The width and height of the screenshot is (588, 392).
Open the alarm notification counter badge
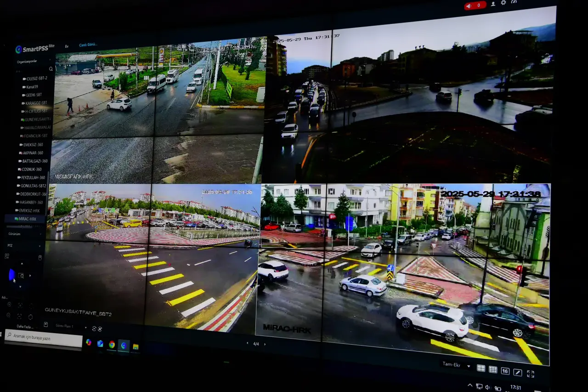475,6
